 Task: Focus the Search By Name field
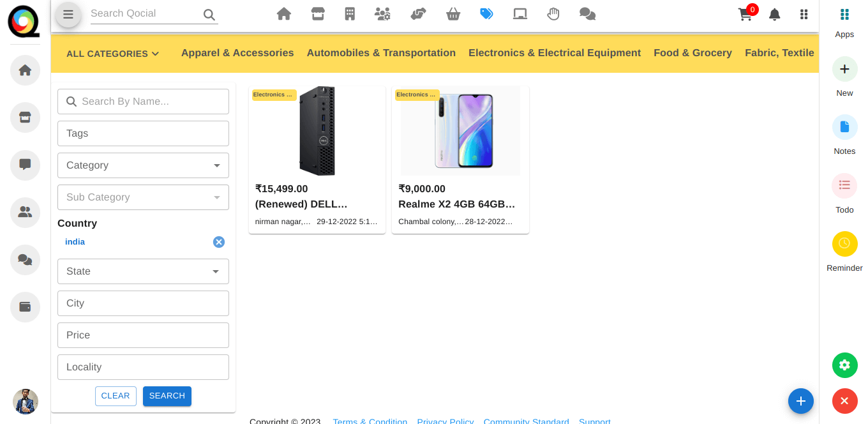coord(143,102)
